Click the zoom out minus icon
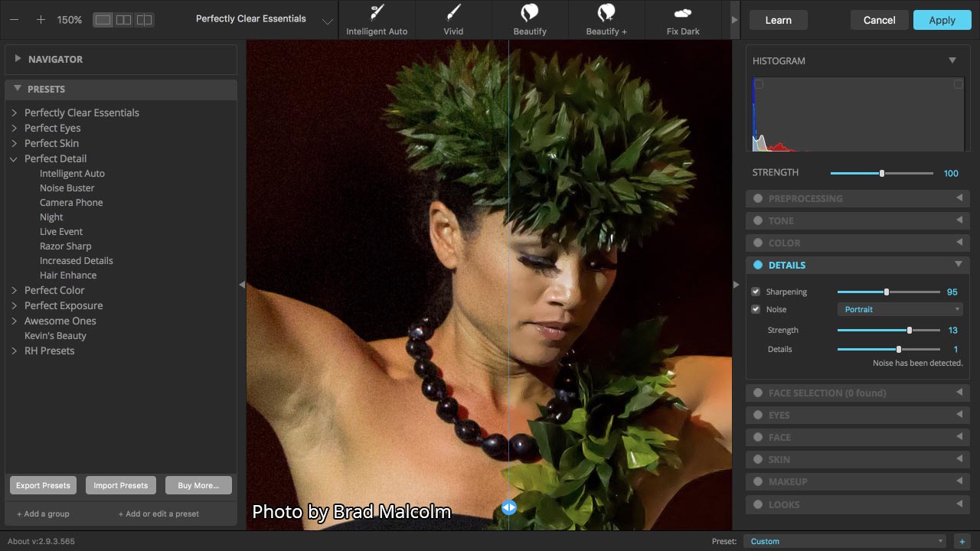Screen dimensions: 980x551 [15, 20]
